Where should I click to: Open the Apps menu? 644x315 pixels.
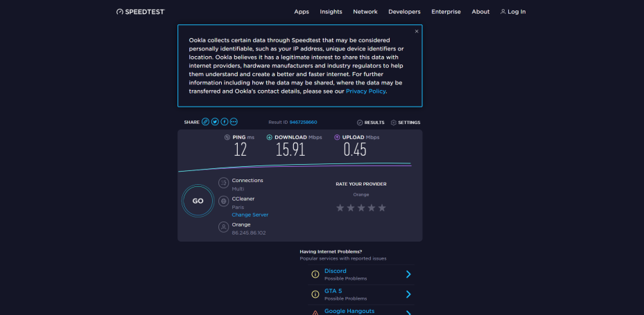tap(302, 12)
